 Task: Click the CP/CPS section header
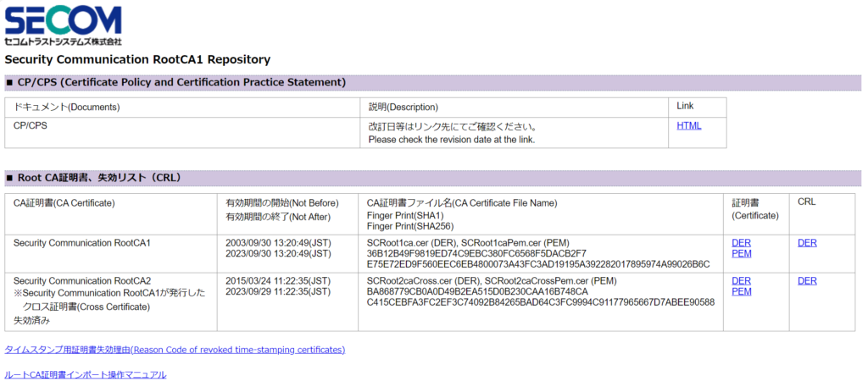(433, 82)
